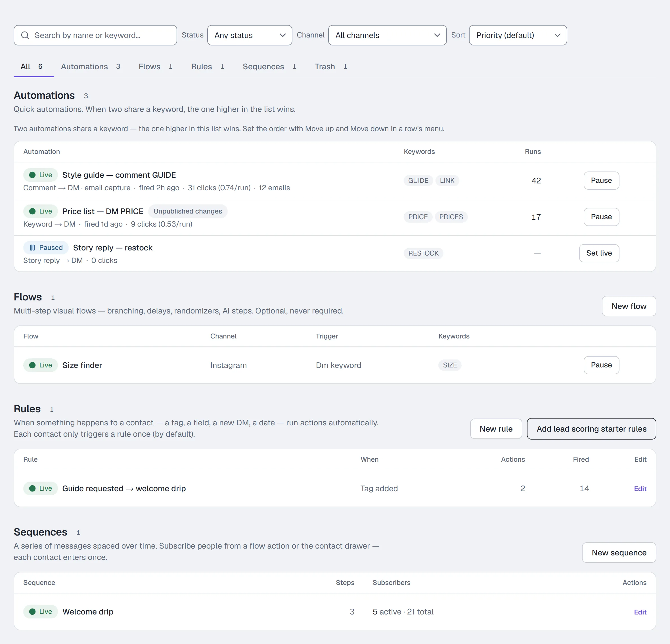Click Live badge on Size finder row
Viewport: 670px width, 644px height.
tap(40, 365)
